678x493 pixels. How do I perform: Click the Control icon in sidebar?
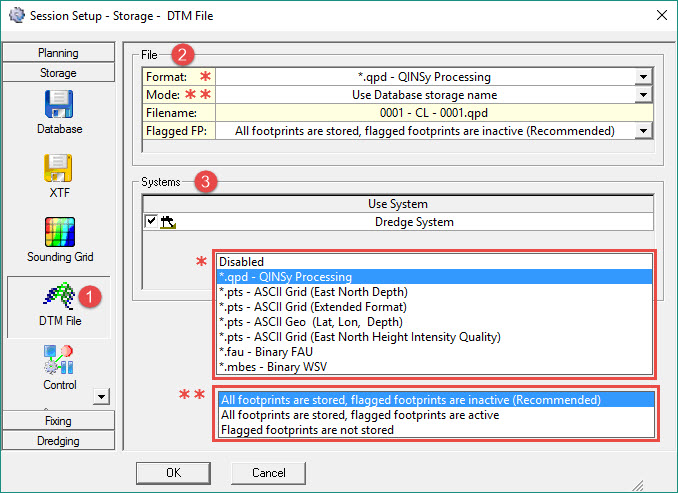tap(59, 360)
